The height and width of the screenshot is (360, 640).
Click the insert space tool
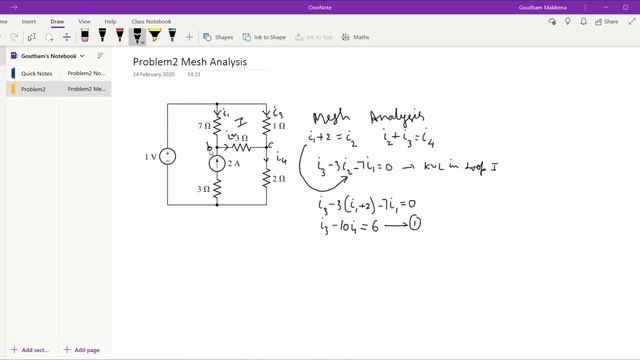tap(67, 37)
